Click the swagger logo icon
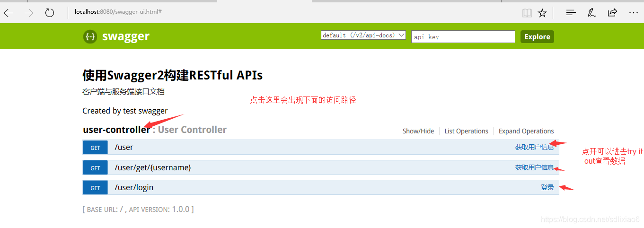 [90, 36]
